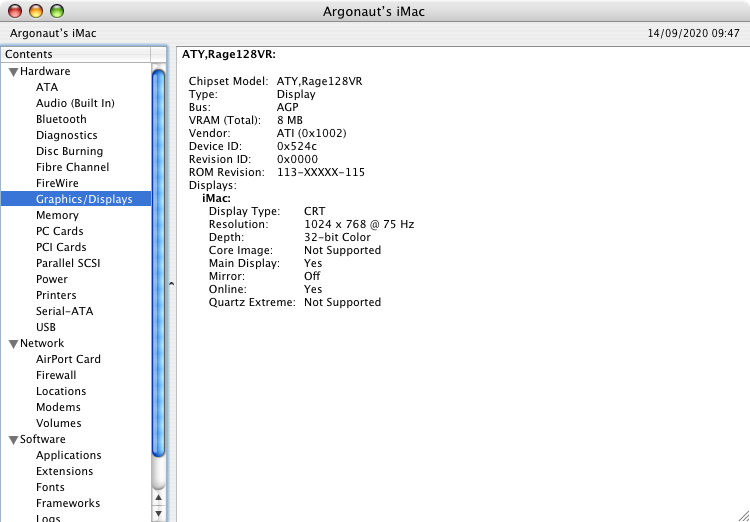
Task: Select Modems in the sidebar
Action: [x=58, y=407]
